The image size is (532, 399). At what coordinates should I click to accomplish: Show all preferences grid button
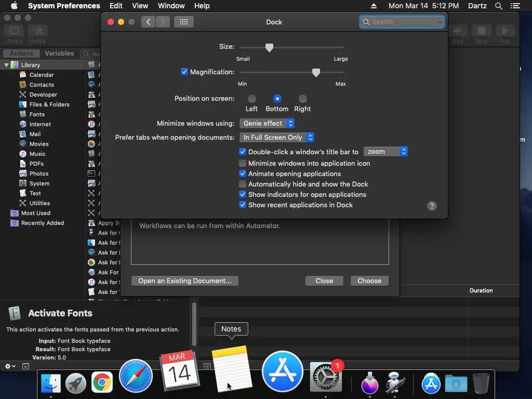pos(184,22)
